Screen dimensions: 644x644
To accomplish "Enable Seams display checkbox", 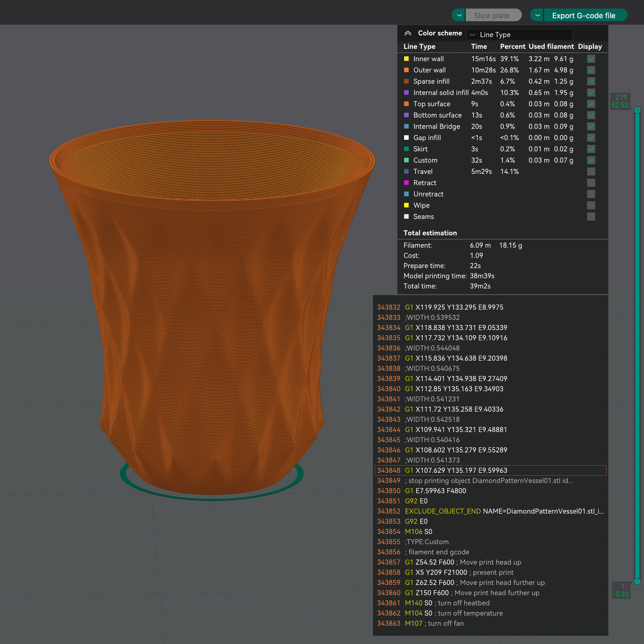I will [x=591, y=217].
